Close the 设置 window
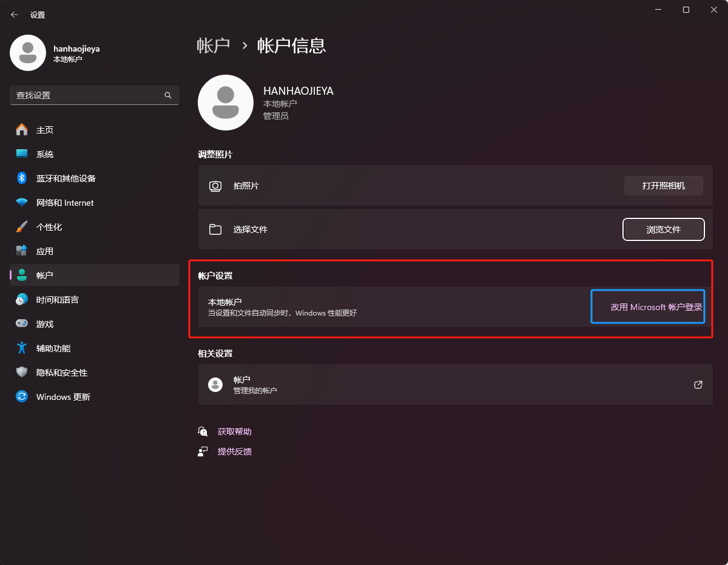The height and width of the screenshot is (565, 728). tap(714, 10)
